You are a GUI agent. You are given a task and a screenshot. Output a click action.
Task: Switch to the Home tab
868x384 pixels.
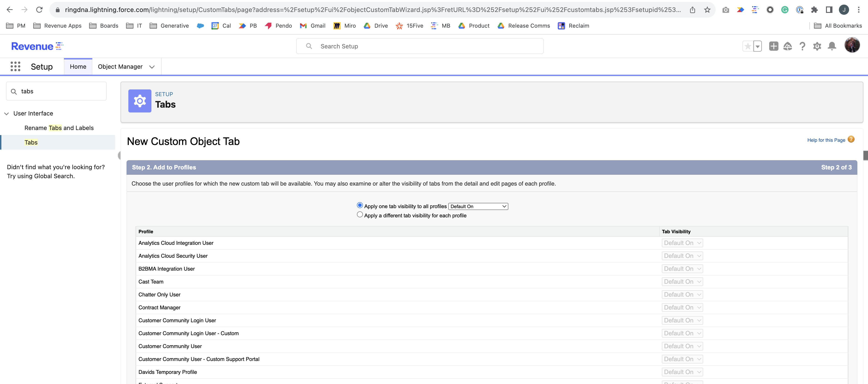(x=78, y=66)
